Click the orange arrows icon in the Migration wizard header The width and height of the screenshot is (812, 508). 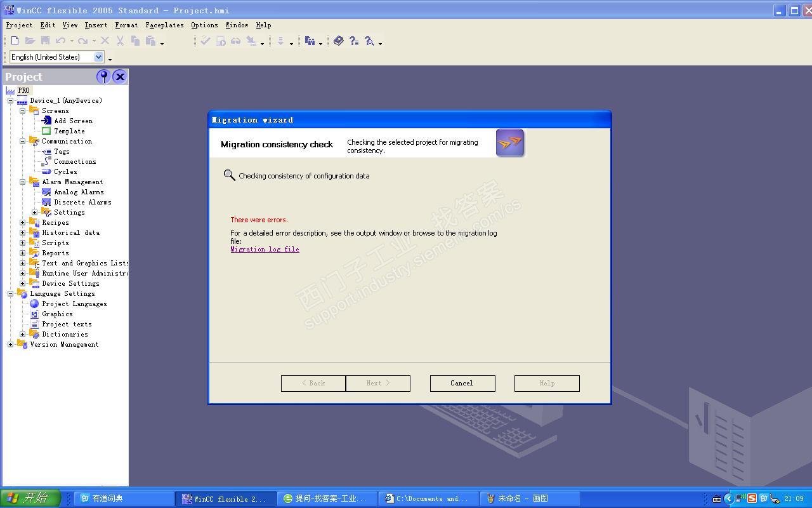[510, 143]
